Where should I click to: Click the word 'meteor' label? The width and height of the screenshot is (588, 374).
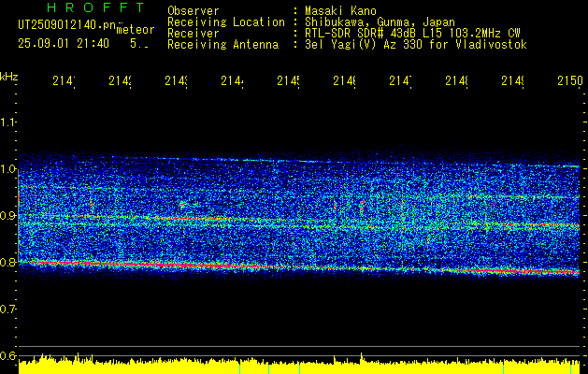(136, 30)
